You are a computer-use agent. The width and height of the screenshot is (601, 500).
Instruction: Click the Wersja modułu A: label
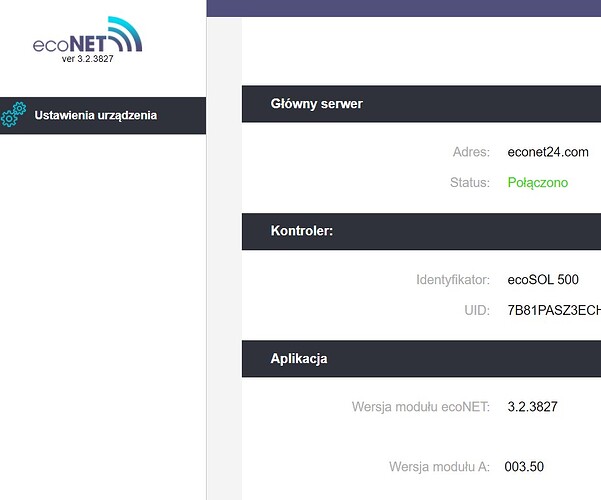click(439, 467)
